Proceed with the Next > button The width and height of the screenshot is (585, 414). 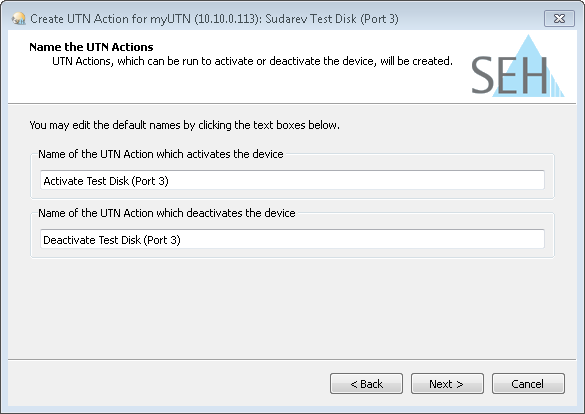click(447, 383)
